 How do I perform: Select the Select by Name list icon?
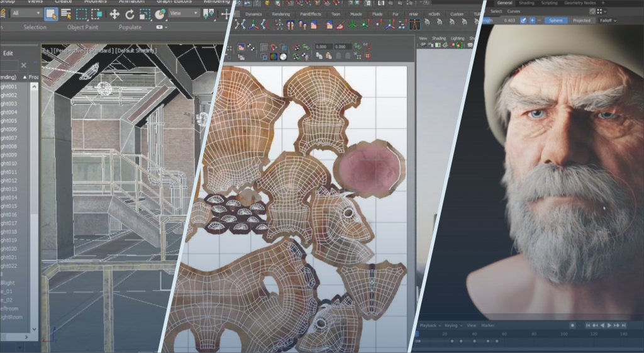[x=66, y=13]
